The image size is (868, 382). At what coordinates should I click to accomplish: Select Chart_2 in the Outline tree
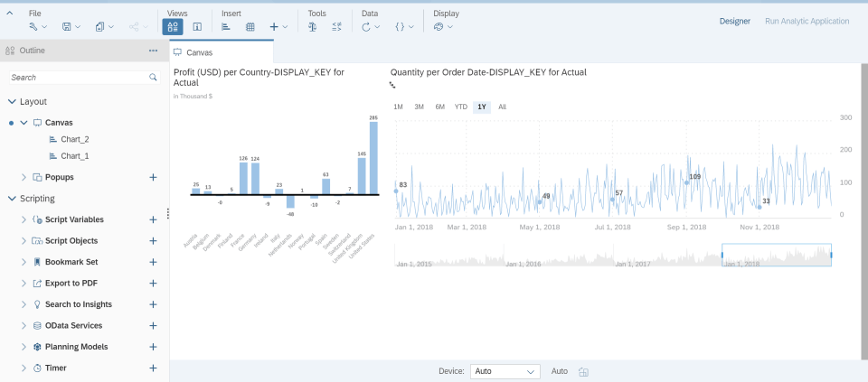coord(74,140)
